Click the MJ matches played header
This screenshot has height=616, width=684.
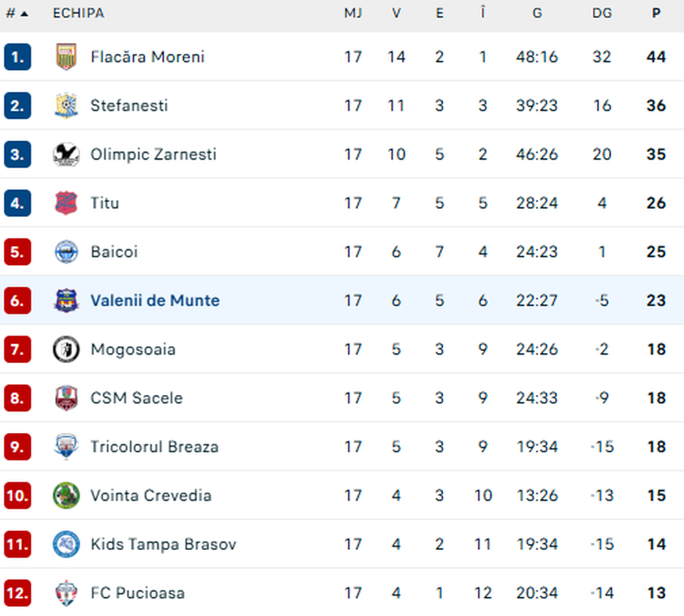pos(353,14)
